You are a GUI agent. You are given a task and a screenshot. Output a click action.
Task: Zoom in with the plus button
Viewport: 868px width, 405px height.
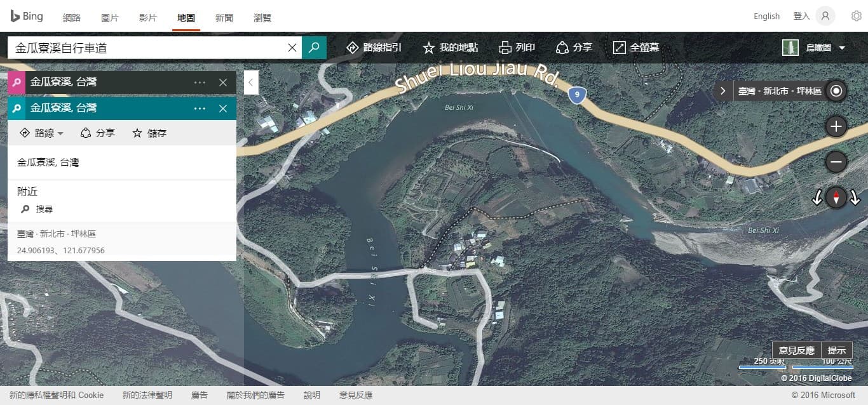coord(836,126)
